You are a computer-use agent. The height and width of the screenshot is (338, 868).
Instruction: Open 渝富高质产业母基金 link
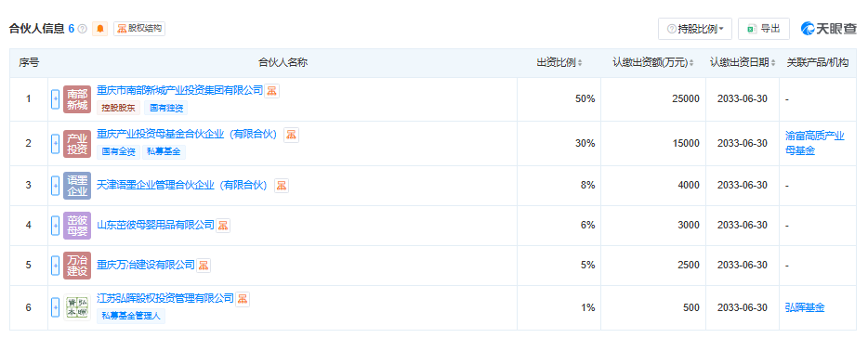point(815,143)
